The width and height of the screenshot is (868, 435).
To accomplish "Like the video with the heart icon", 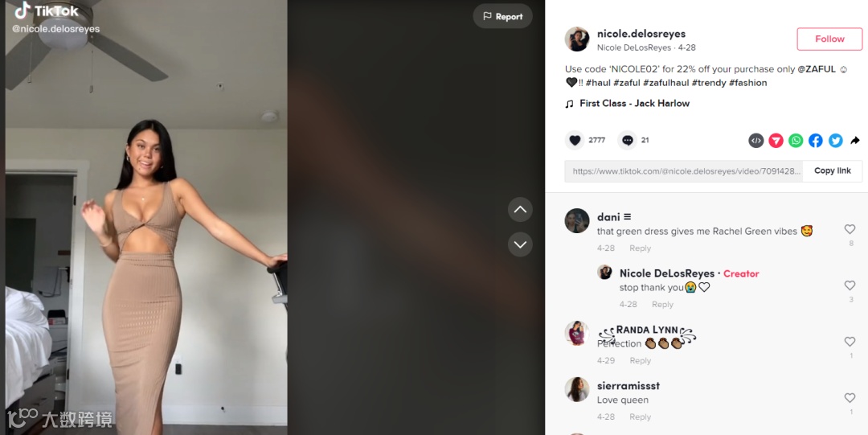I will coord(575,140).
